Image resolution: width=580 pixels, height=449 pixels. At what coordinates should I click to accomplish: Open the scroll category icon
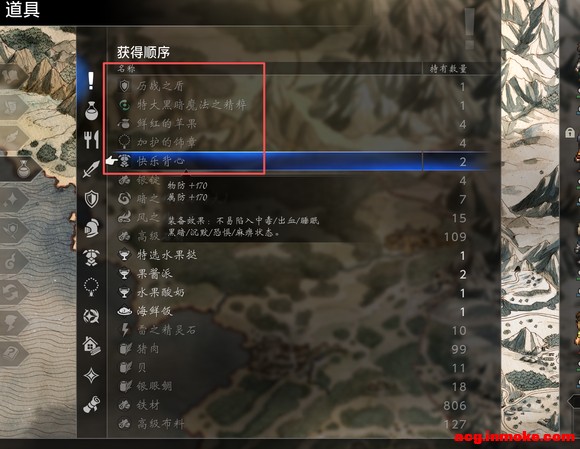pos(91,404)
